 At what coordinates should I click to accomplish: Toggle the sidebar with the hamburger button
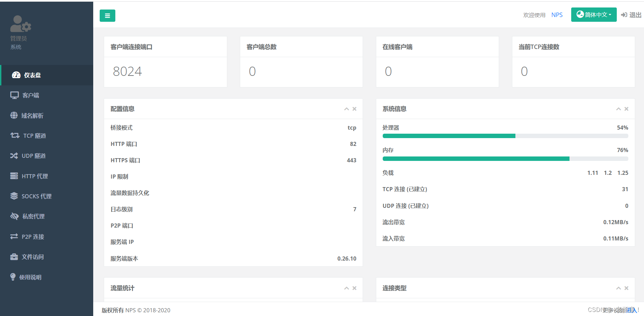pyautogui.click(x=107, y=16)
